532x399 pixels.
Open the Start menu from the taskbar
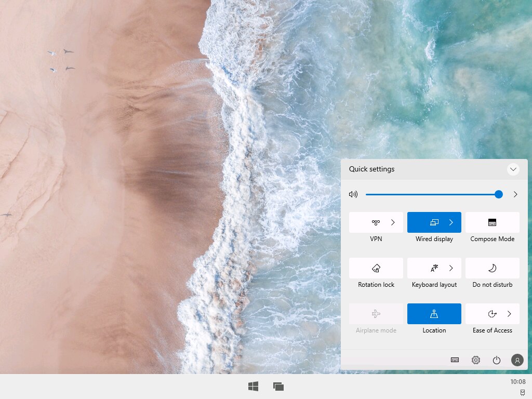(253, 386)
